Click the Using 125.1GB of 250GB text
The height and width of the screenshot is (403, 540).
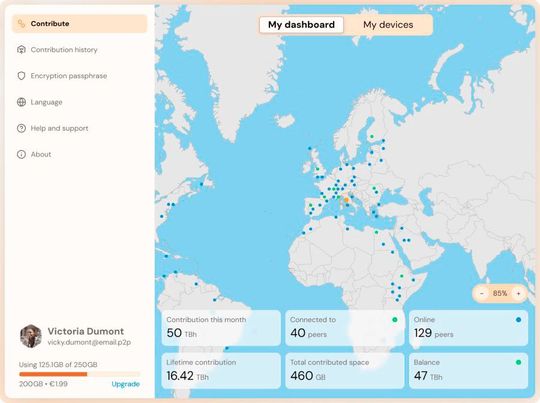[x=58, y=364]
